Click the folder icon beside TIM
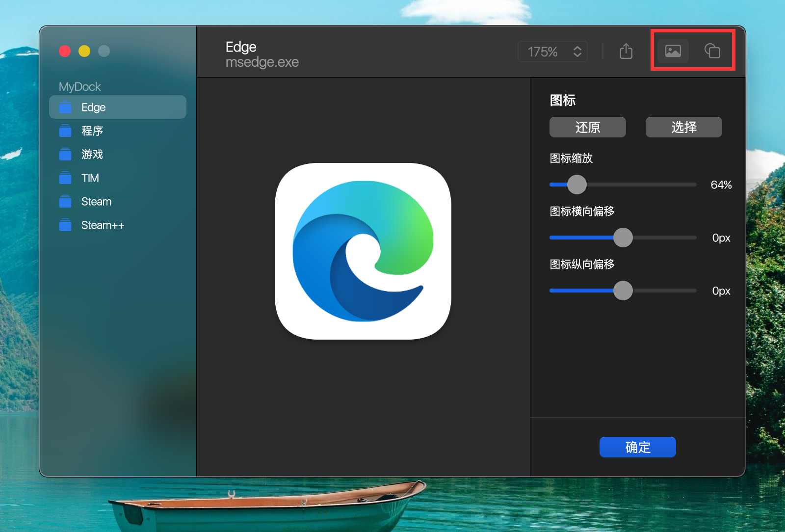 65,178
